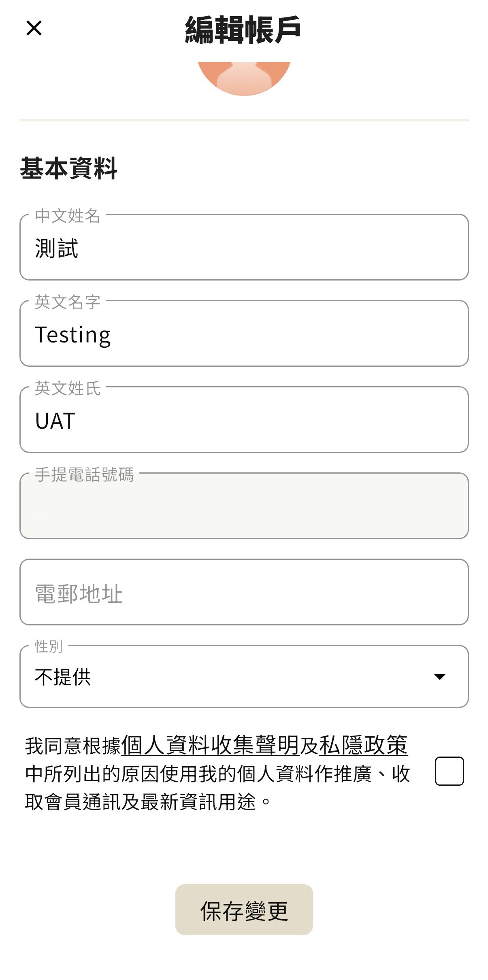Open the 私隱政策 link
The image size is (488, 980).
(363, 745)
